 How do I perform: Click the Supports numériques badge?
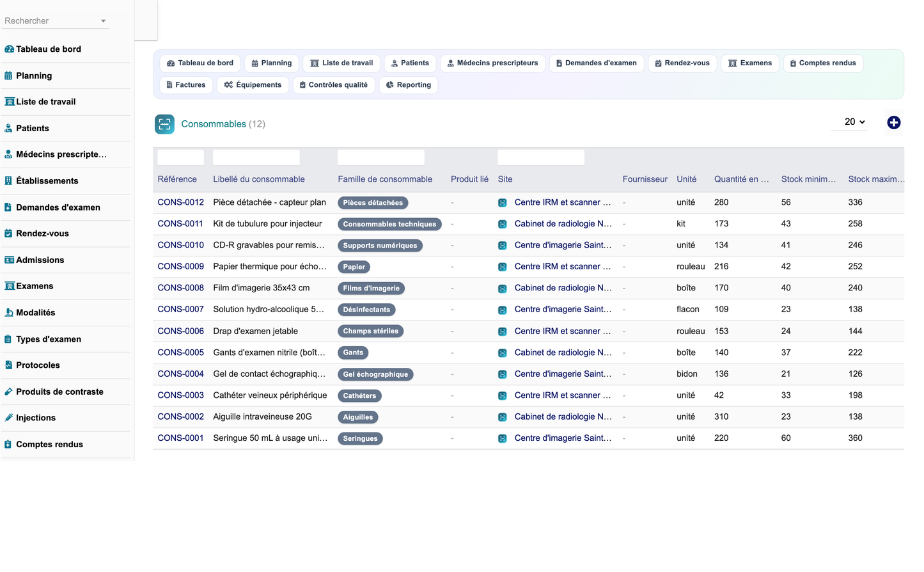click(380, 246)
